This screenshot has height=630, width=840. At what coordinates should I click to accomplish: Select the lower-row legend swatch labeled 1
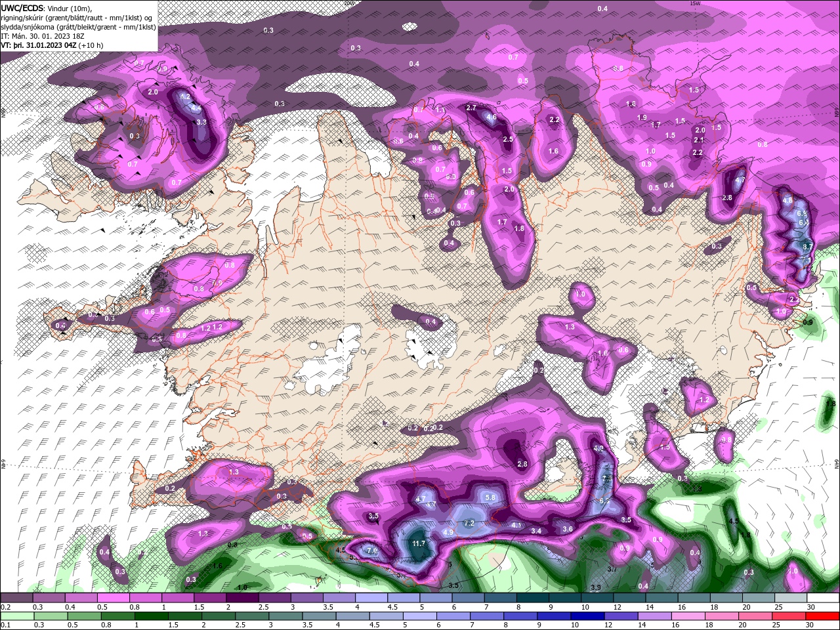[152, 616]
